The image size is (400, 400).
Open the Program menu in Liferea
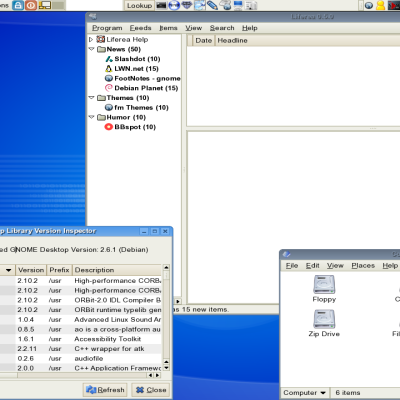click(107, 28)
